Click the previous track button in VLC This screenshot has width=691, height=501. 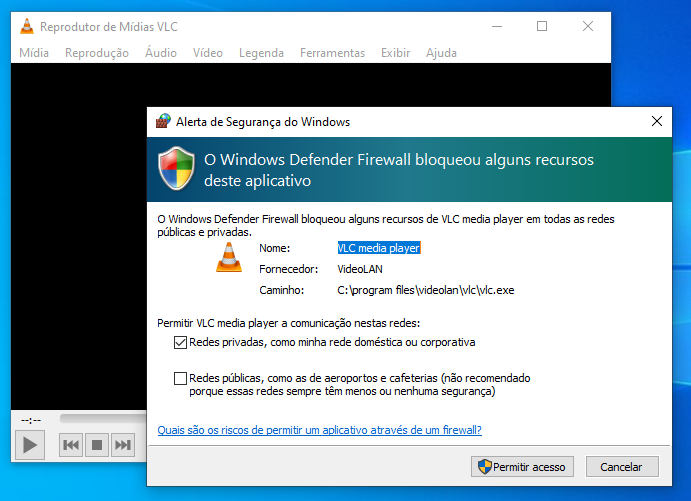[71, 445]
